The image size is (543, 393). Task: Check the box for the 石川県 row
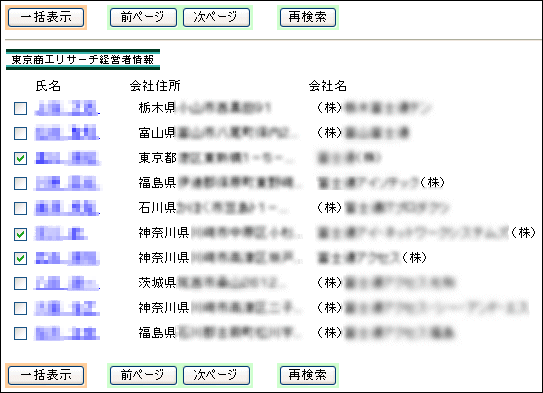click(x=20, y=208)
